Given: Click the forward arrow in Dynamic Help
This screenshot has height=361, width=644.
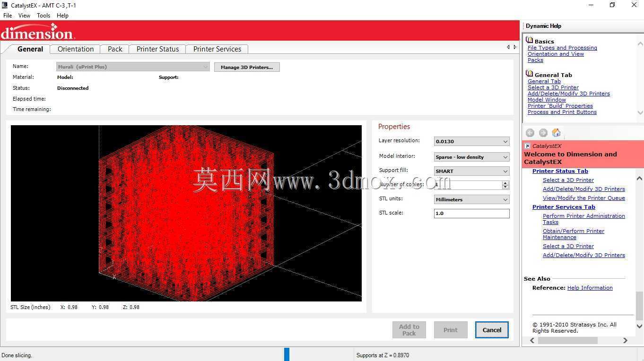Looking at the screenshot, I should [x=543, y=133].
